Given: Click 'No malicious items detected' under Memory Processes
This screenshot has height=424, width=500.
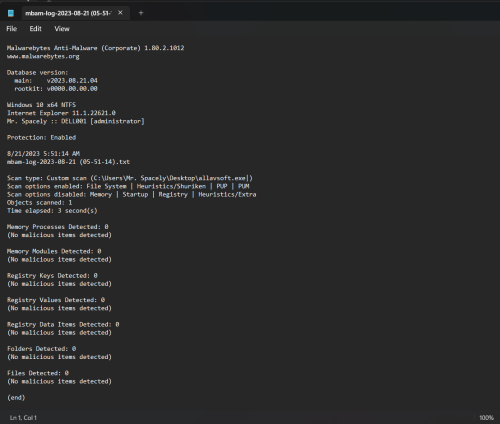Looking at the screenshot, I should 59,235.
